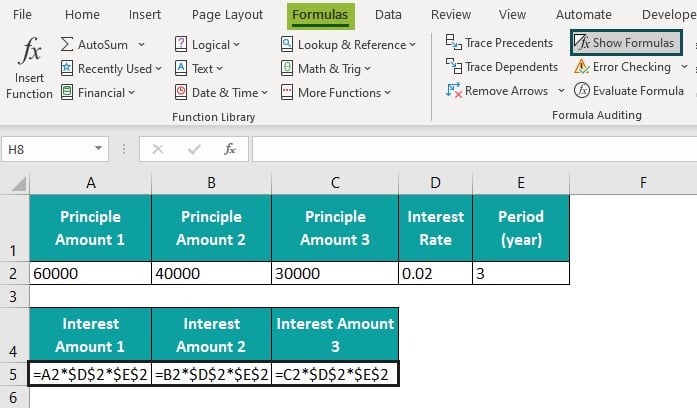Open the Text functions menu
Viewport: 697px width, 408px height.
tap(199, 68)
